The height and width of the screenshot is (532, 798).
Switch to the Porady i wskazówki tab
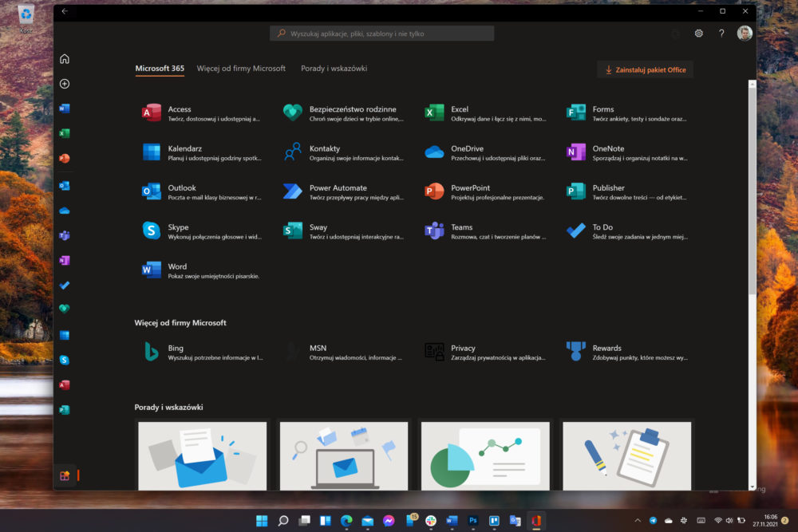(334, 69)
